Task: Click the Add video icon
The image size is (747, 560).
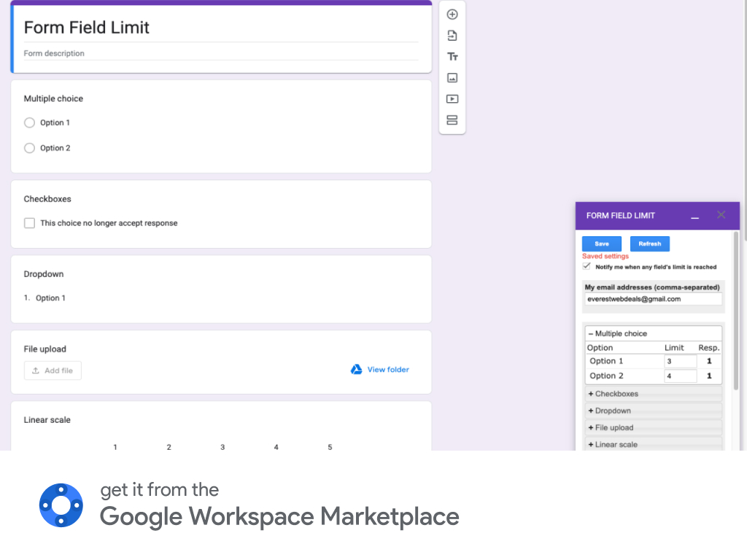Action: (x=452, y=99)
